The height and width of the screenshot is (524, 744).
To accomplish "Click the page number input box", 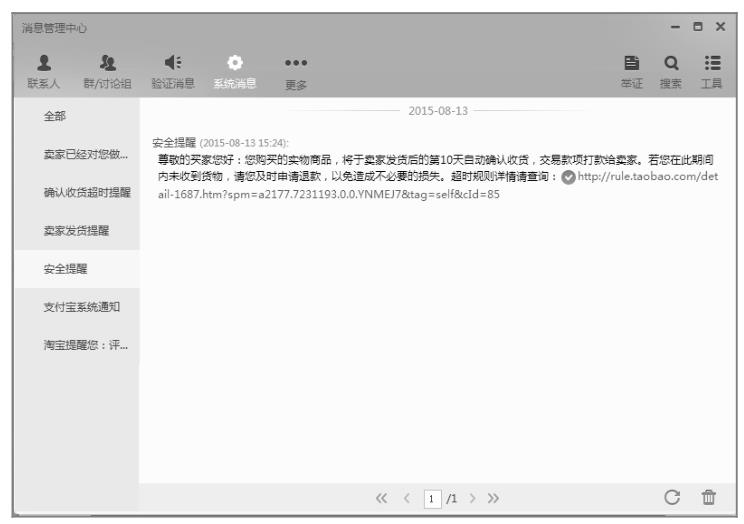I will coord(432,498).
